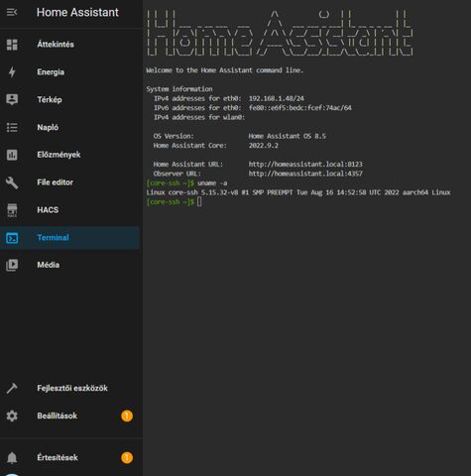The image size is (471, 476).
Task: Open the Beállítások settings page
Action: pos(69,416)
